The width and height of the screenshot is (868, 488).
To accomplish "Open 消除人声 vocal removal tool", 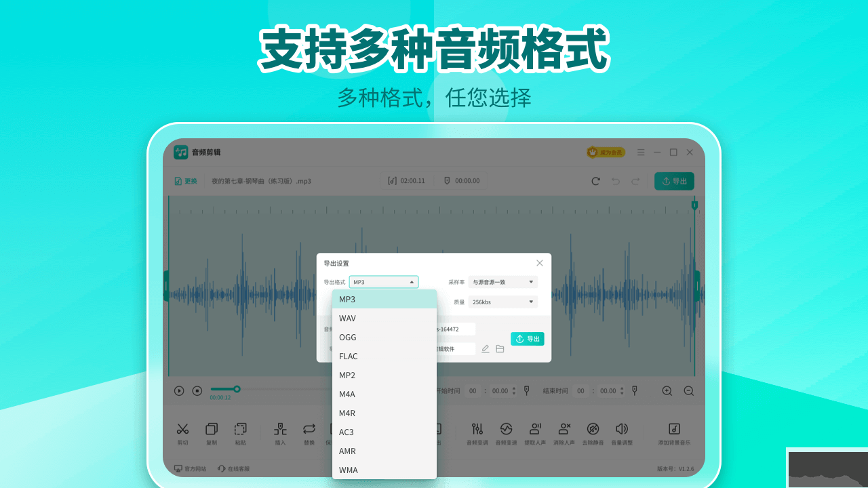I will 564,434.
